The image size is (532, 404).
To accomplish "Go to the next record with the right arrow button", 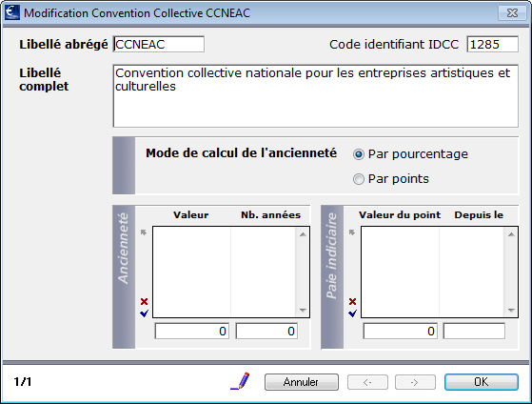I will 415,382.
